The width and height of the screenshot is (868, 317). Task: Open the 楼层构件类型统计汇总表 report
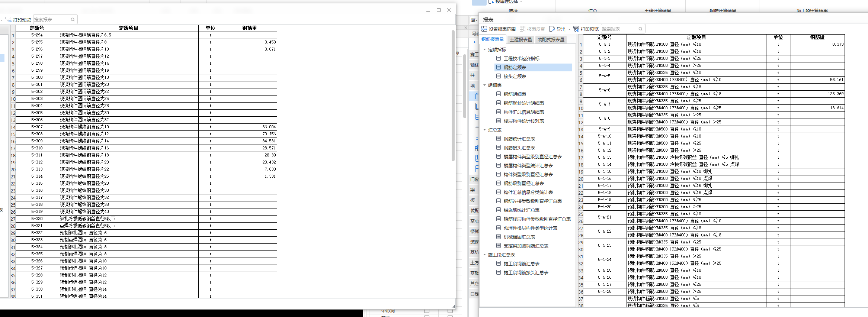click(528, 166)
